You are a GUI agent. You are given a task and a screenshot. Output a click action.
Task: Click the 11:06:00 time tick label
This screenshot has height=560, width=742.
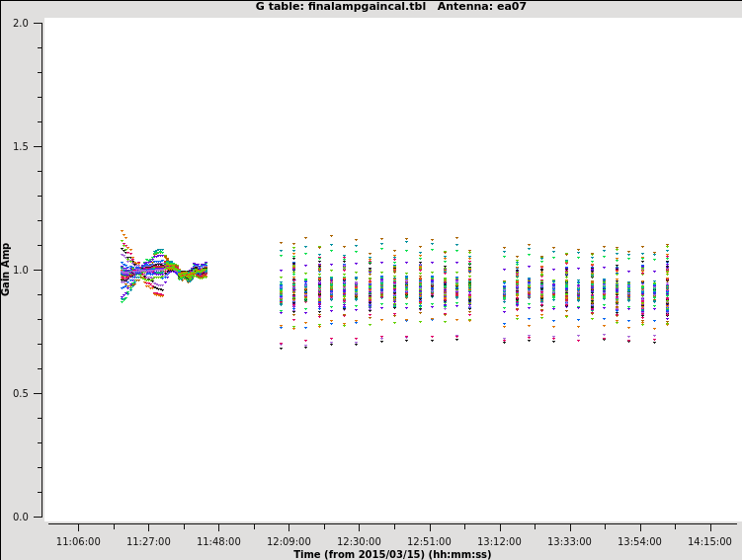pos(78,541)
